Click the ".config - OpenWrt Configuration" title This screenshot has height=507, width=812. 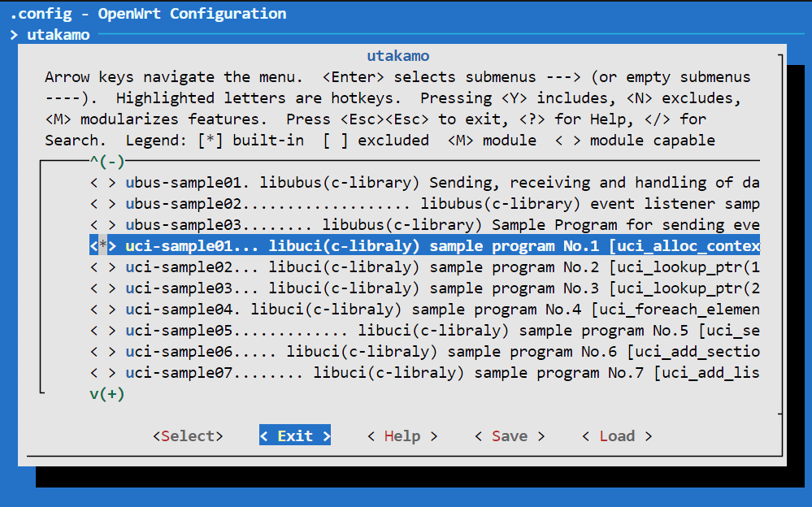(148, 14)
